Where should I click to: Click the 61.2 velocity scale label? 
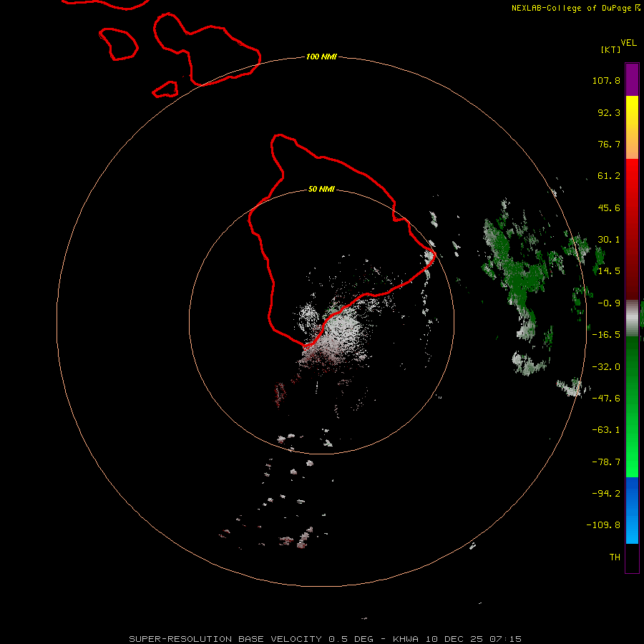point(609,176)
